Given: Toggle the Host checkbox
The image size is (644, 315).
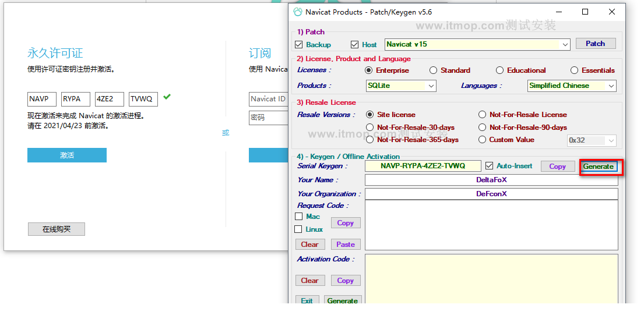Looking at the screenshot, I should click(355, 44).
